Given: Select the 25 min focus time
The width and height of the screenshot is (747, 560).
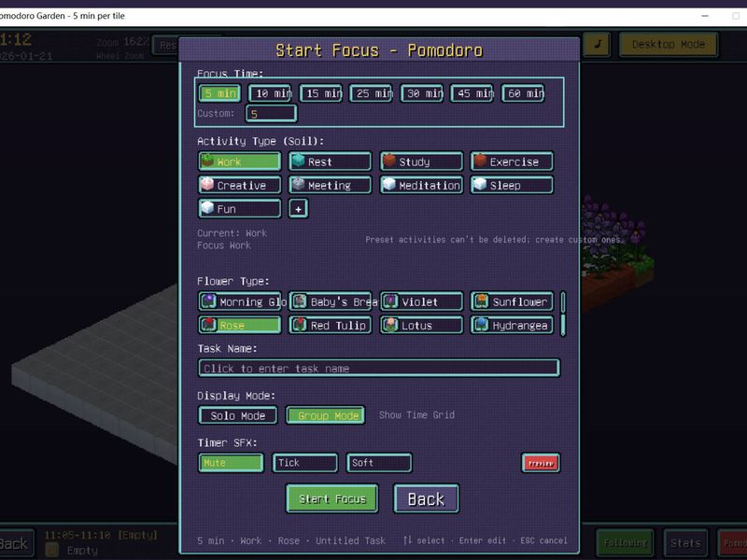Looking at the screenshot, I should [x=372, y=93].
